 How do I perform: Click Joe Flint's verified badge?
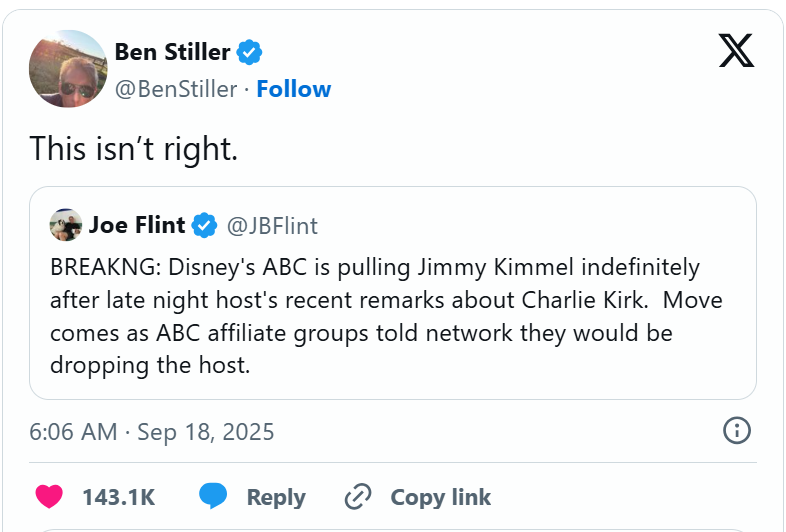point(205,226)
